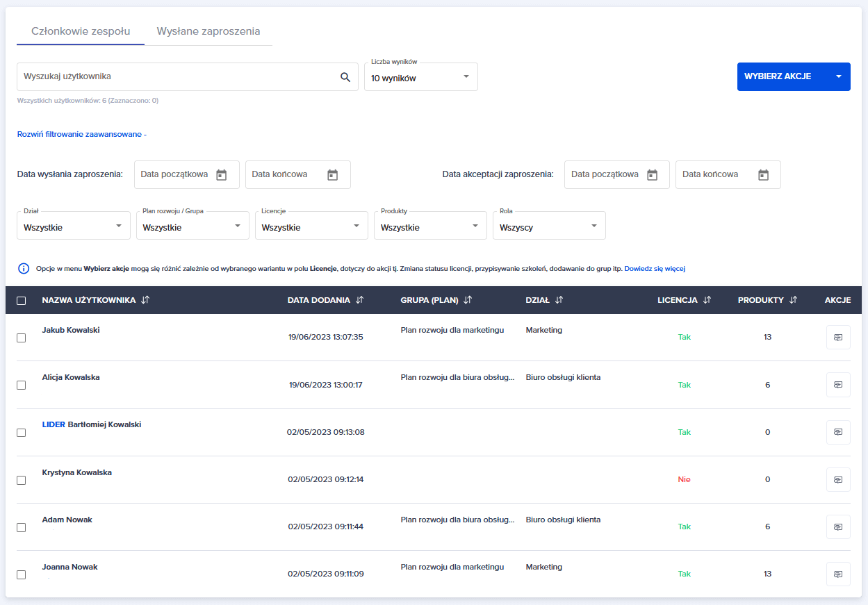Open calendar for invitation sent start date
Screen dimensions: 868x605
pos(222,175)
